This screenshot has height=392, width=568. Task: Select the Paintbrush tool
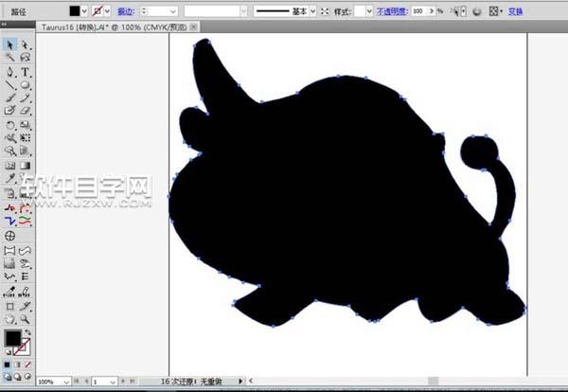point(9,98)
